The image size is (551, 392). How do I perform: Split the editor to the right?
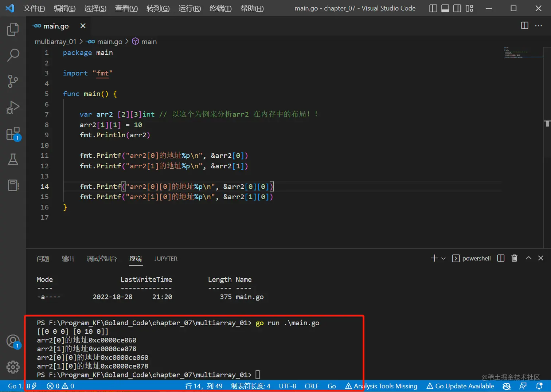coord(524,26)
